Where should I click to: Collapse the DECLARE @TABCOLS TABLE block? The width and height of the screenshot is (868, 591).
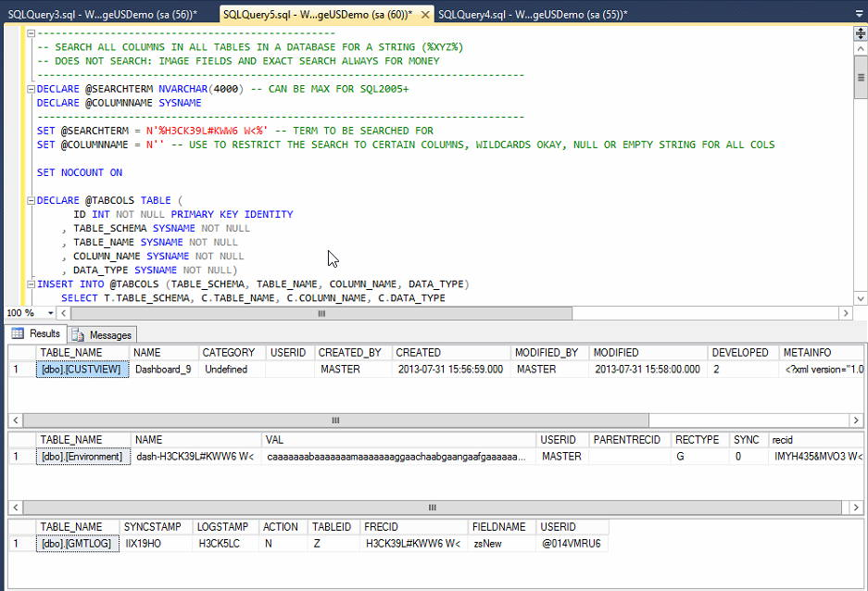tap(31, 201)
